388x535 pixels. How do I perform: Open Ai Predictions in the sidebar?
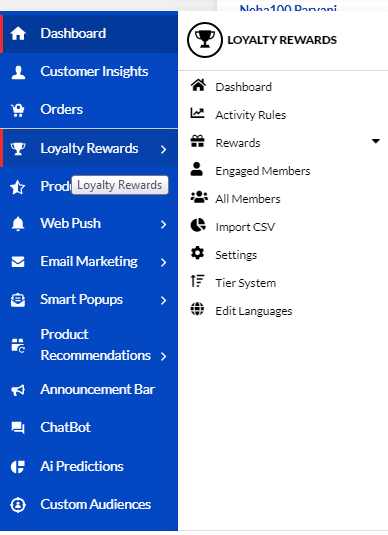coord(89,466)
